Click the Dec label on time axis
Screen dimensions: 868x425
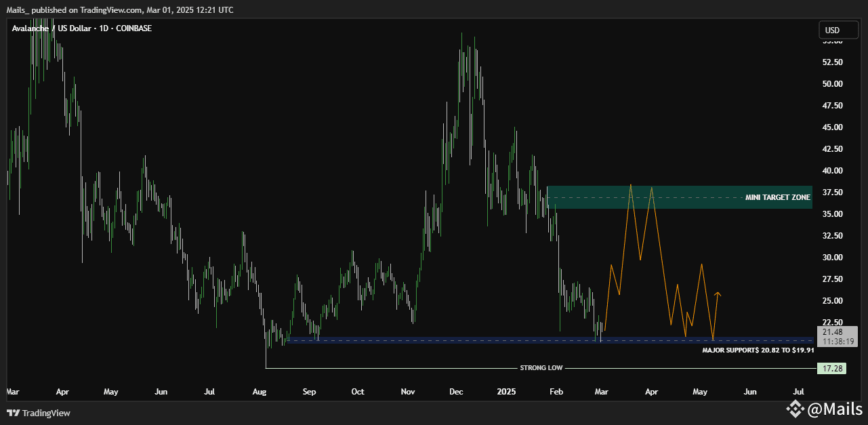[456, 392]
